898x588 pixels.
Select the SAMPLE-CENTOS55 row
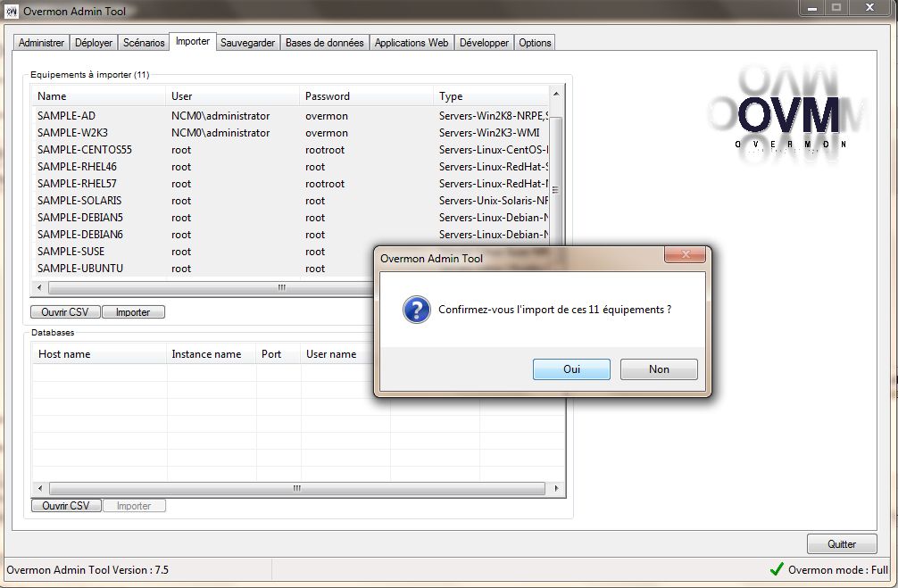tap(290, 150)
